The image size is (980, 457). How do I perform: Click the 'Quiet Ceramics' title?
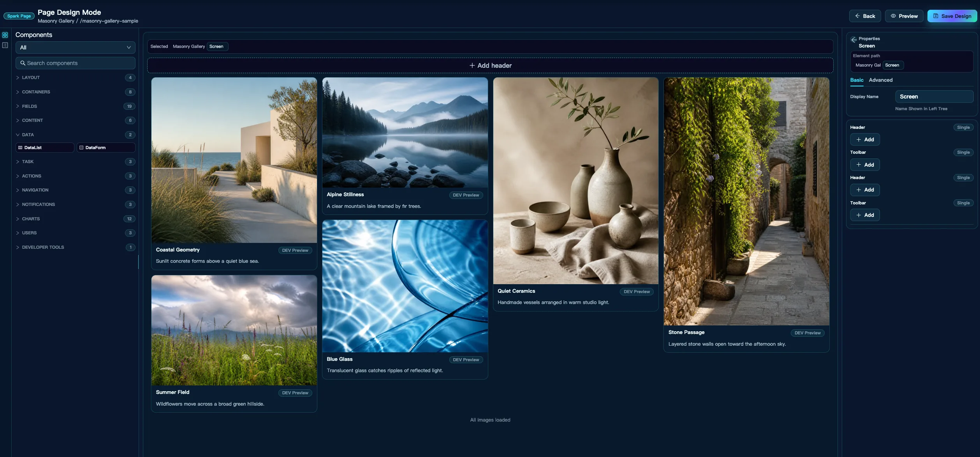point(516,291)
